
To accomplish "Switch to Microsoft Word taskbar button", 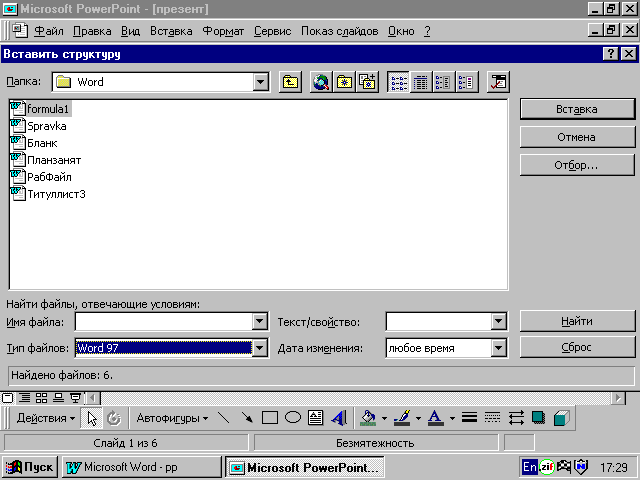I will pos(141,467).
